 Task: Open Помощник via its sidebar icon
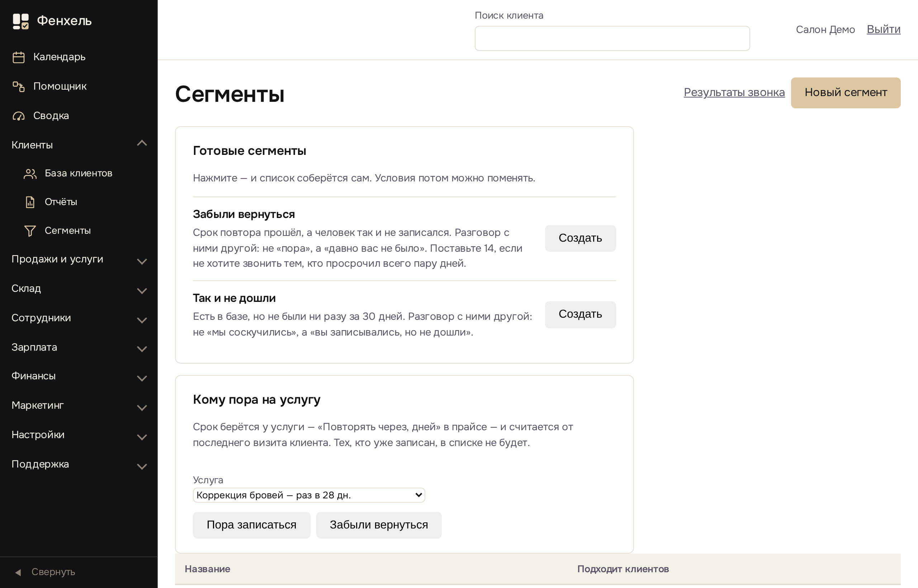click(18, 87)
